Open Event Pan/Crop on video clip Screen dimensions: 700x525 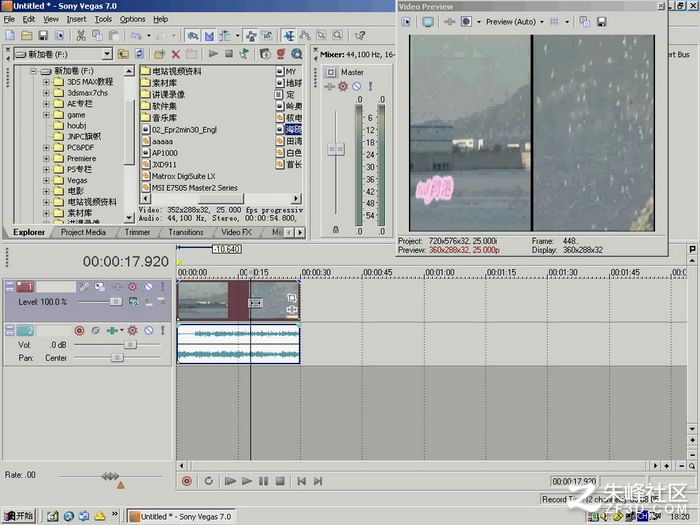tap(292, 298)
